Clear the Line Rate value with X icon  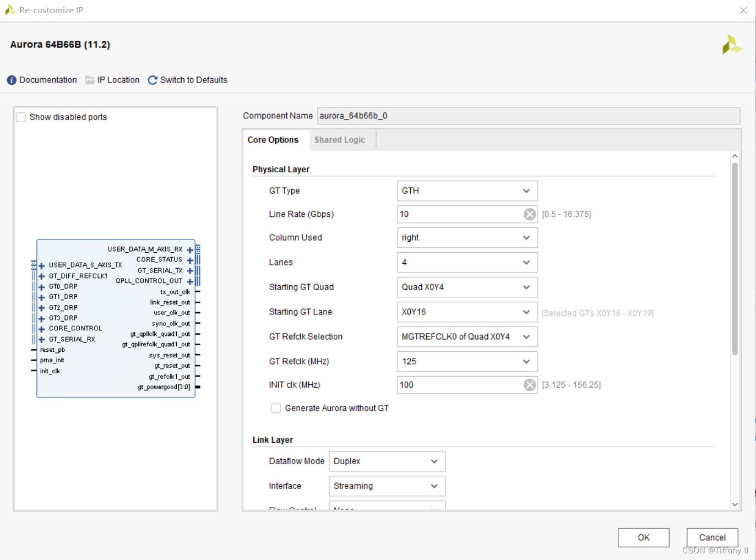(530, 214)
